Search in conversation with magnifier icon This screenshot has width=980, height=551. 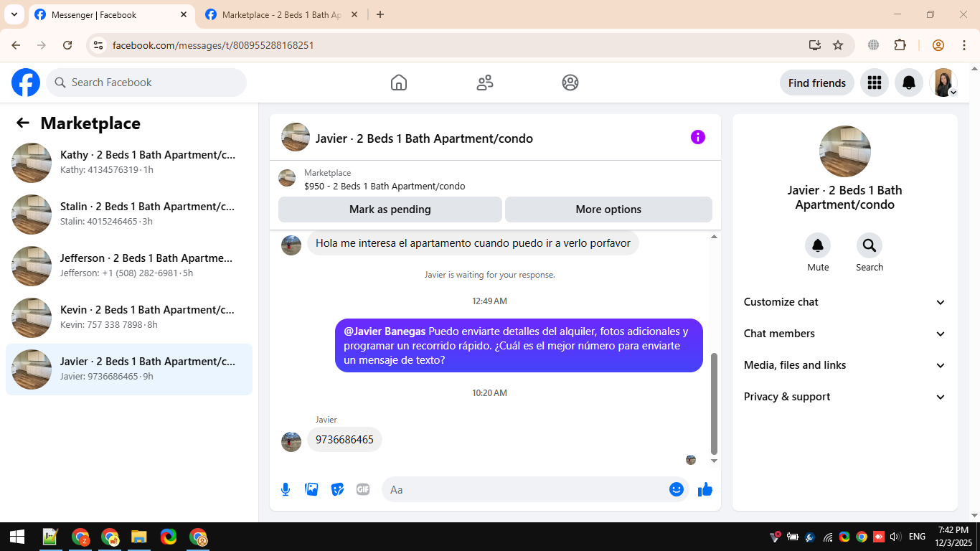click(x=870, y=246)
